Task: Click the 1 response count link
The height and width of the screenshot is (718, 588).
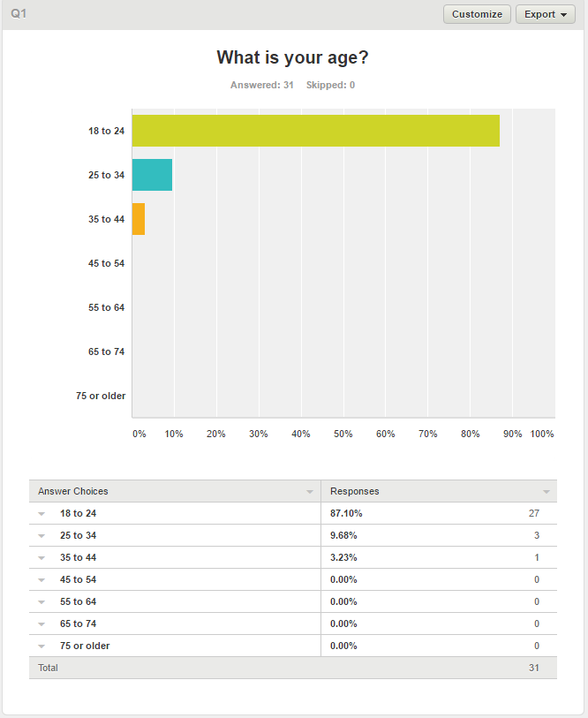Action: pyautogui.click(x=536, y=557)
